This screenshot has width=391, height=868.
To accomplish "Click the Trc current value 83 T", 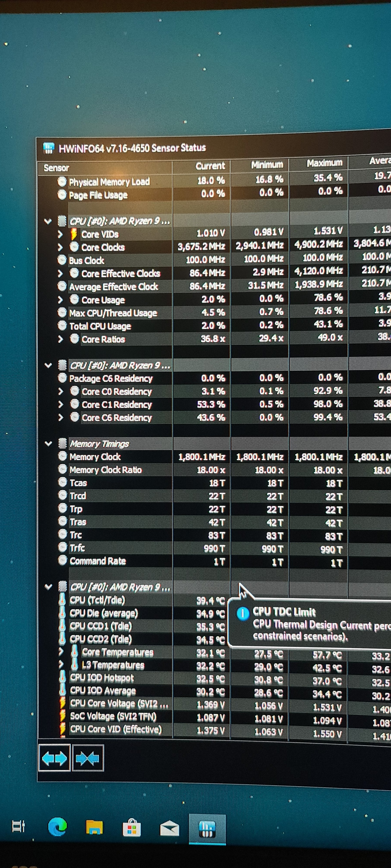I will click(x=216, y=535).
